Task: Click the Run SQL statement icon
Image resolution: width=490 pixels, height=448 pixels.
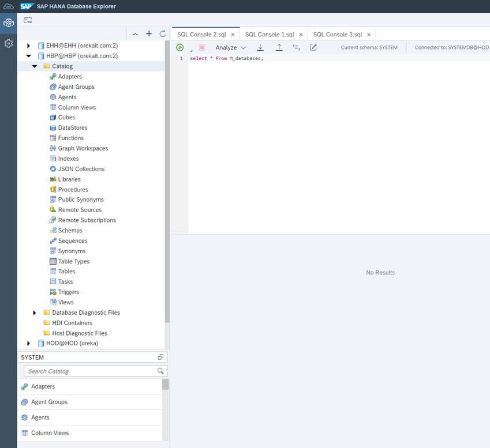Action: [179, 47]
